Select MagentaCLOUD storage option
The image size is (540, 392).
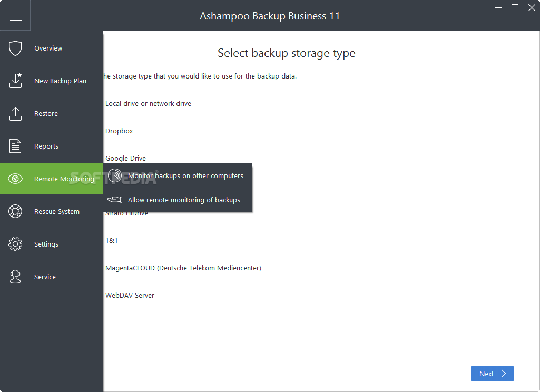pyautogui.click(x=183, y=268)
